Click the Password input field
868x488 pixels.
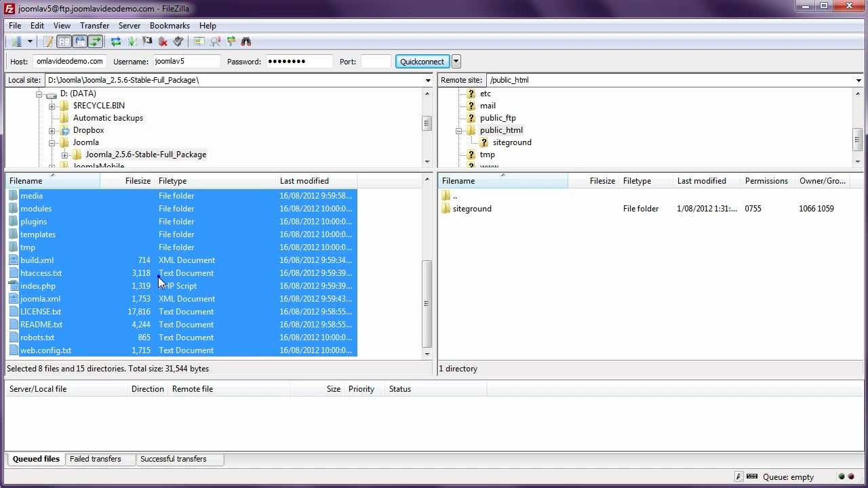(x=299, y=61)
